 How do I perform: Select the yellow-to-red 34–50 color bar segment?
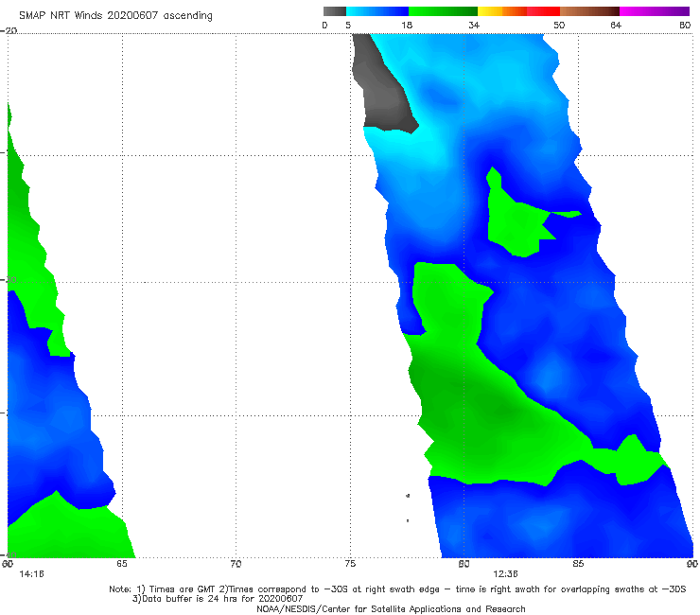(x=518, y=11)
